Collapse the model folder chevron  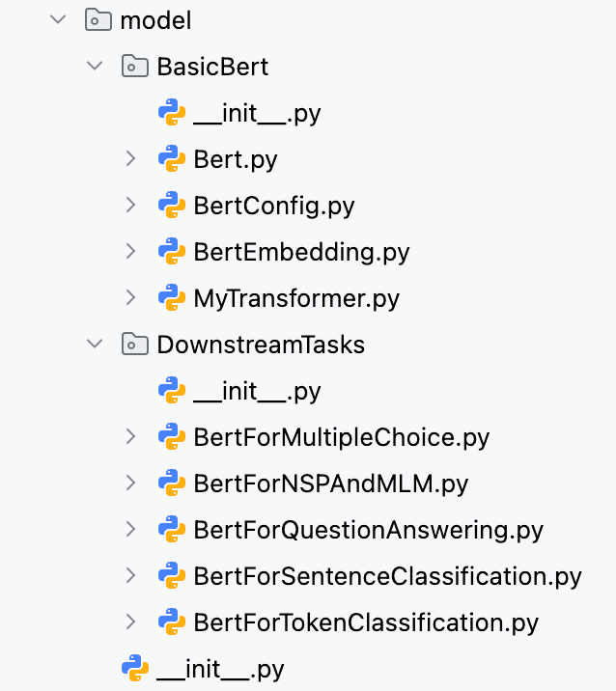(x=58, y=19)
